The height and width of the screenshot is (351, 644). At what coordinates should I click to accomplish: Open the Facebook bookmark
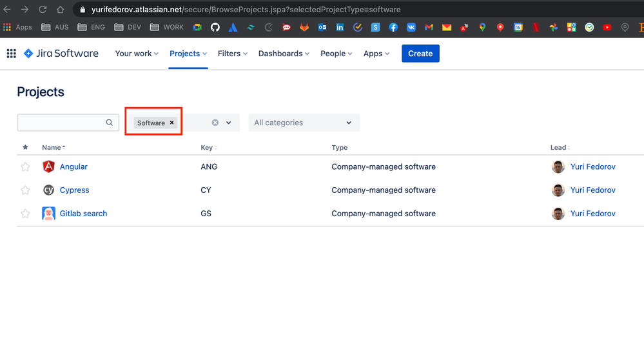click(393, 27)
